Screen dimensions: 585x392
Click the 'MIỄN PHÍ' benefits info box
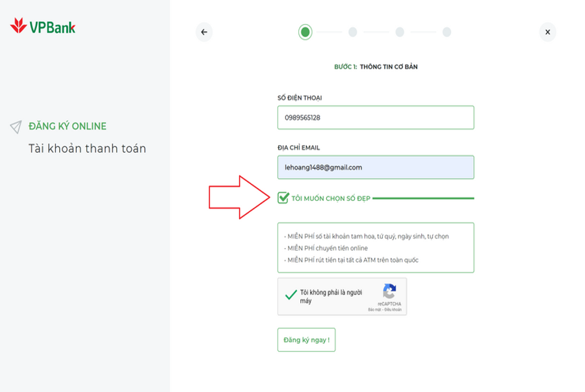pos(376,248)
